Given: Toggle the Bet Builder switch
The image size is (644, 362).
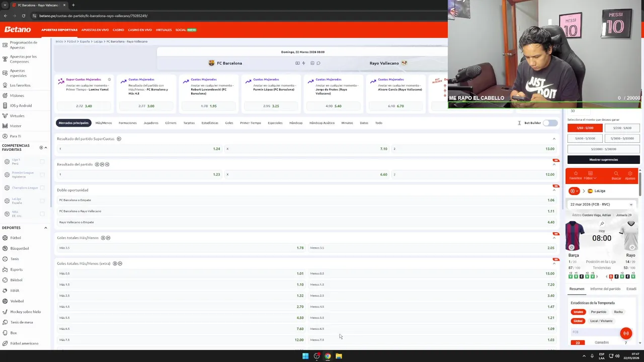Looking at the screenshot, I should tap(550, 123).
